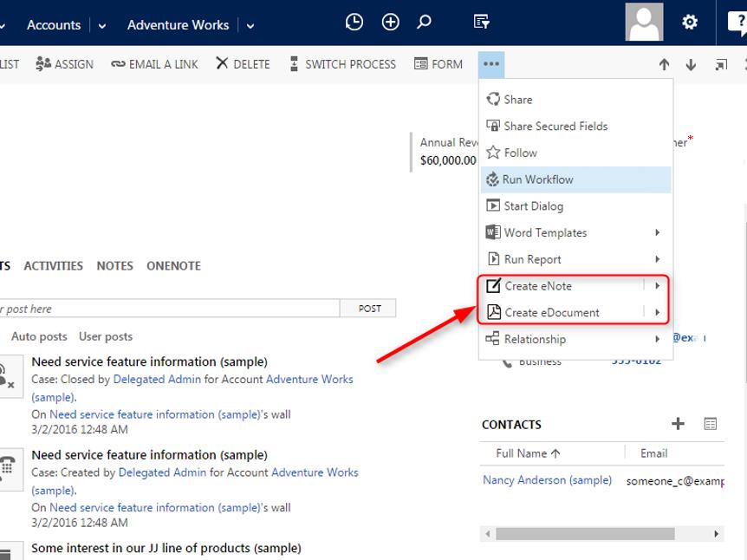The width and height of the screenshot is (747, 560).
Task: Expand Run Report submenu arrow
Action: tap(658, 259)
